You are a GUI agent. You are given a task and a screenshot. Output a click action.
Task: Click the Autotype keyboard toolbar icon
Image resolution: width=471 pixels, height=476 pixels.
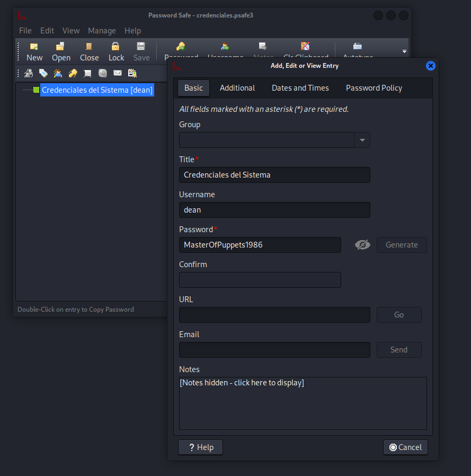[x=358, y=47]
